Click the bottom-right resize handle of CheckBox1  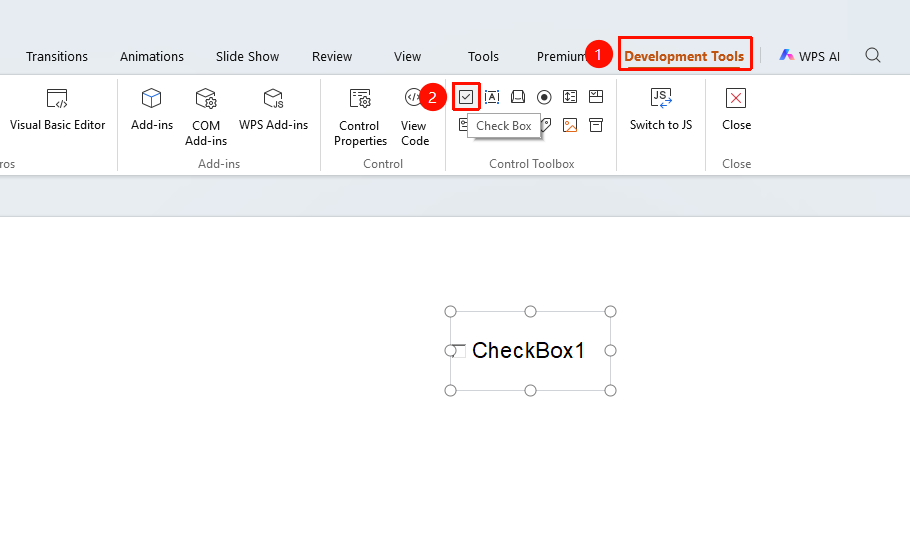pyautogui.click(x=610, y=391)
